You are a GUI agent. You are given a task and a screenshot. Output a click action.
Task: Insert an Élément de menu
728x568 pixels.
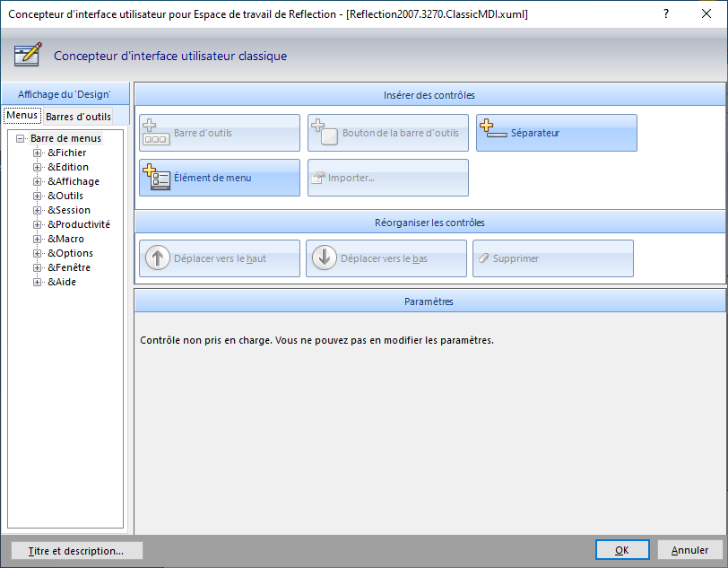[220, 178]
